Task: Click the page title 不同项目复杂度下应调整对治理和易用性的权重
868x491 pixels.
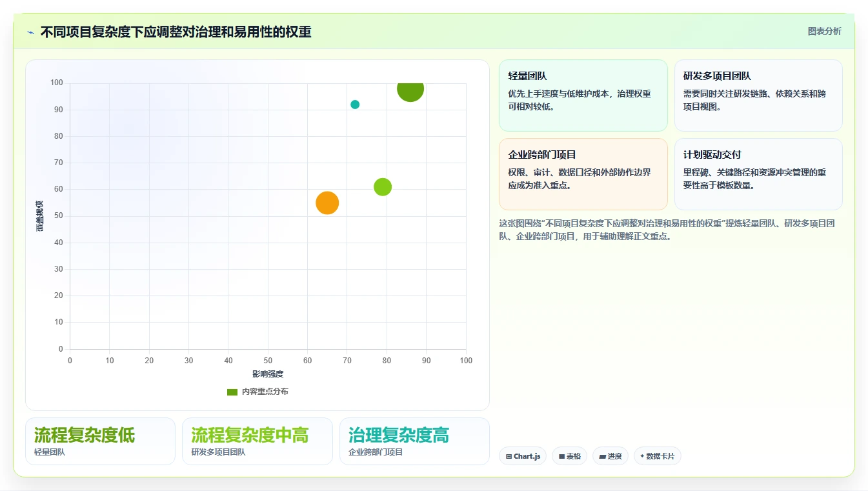Action: click(x=176, y=32)
